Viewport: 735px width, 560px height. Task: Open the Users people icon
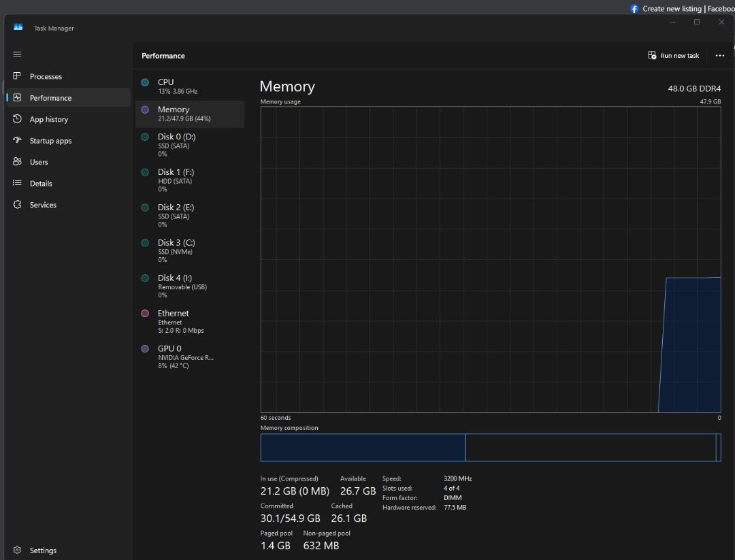point(17,161)
